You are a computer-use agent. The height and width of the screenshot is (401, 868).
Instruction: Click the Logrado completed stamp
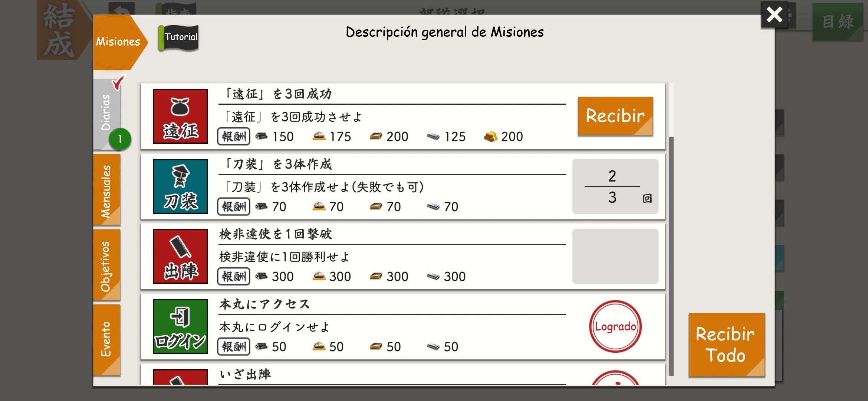click(615, 326)
